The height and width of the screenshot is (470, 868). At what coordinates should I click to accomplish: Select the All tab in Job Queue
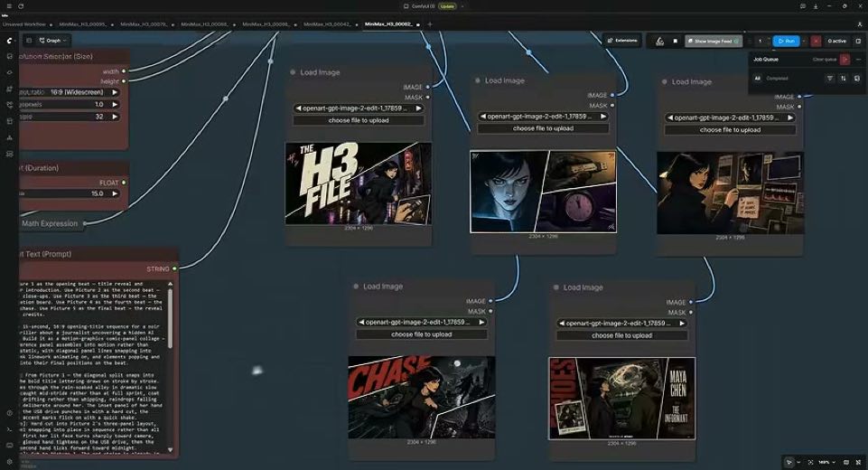pos(757,78)
